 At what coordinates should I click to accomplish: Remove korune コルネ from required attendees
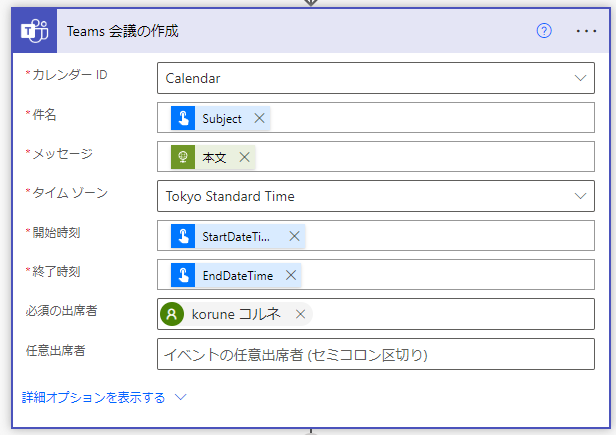pos(301,314)
